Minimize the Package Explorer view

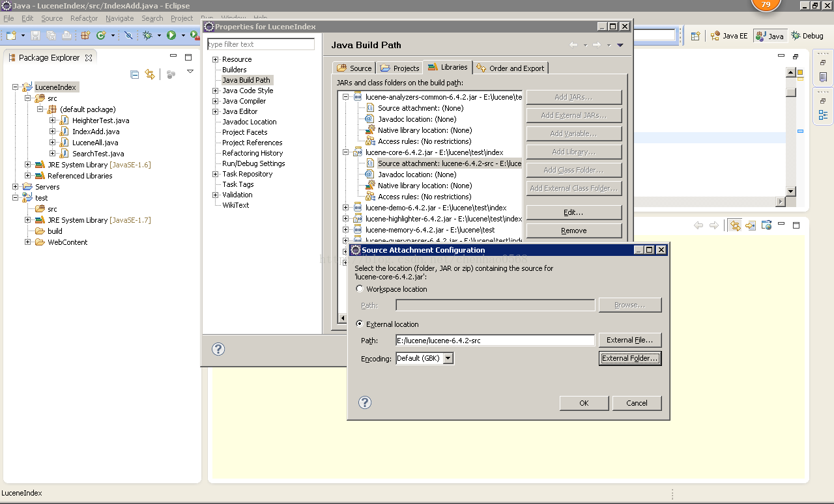pyautogui.click(x=173, y=57)
